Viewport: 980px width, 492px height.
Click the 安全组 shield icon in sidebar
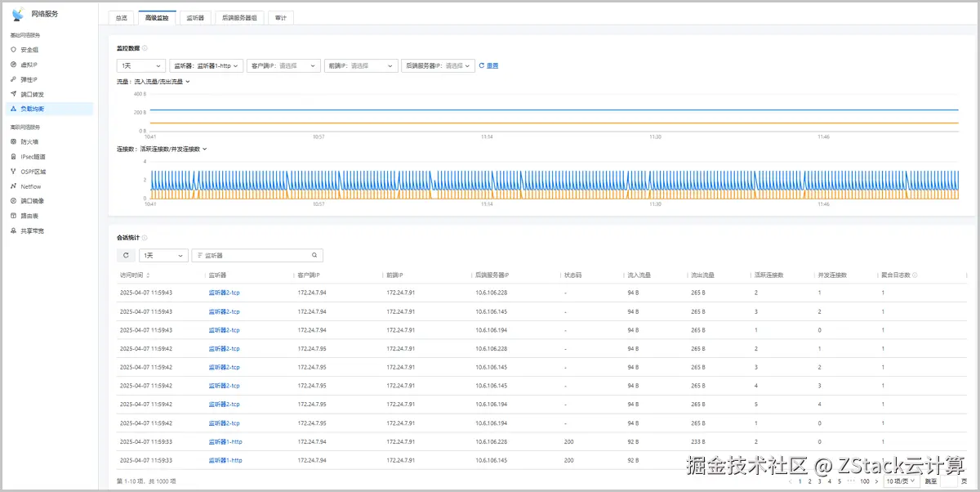click(x=13, y=50)
